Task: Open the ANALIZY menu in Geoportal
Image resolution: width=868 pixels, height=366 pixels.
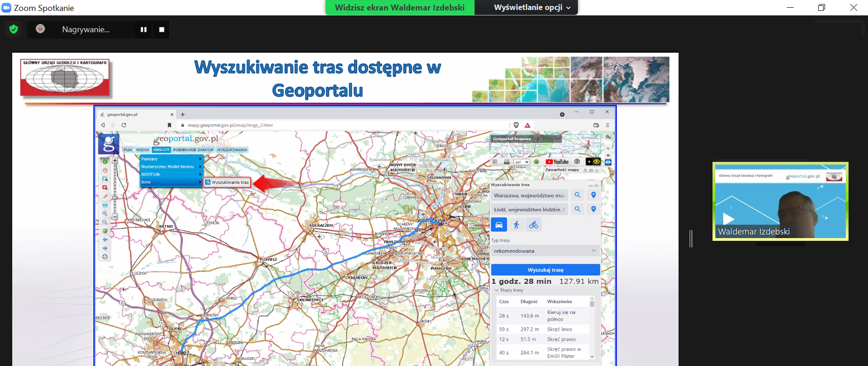Action: pyautogui.click(x=161, y=150)
